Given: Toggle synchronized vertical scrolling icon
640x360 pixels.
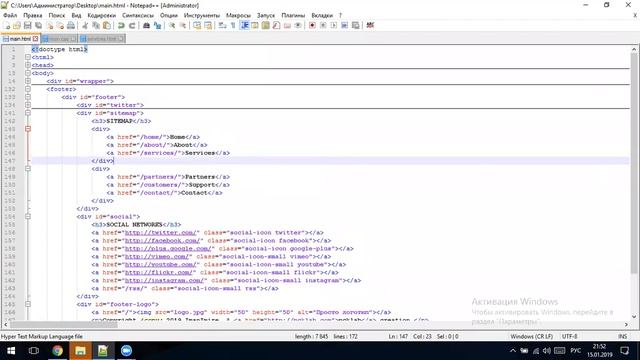Looking at the screenshot, I should (197, 25).
